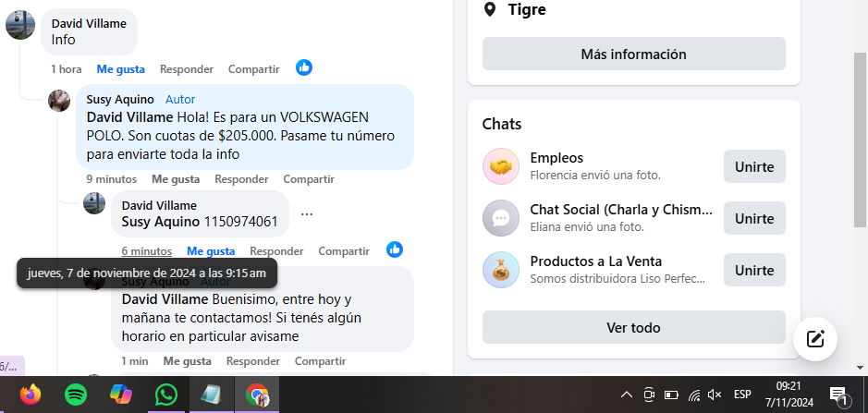Click Responder under Volkswagen Polo reply

click(241, 179)
